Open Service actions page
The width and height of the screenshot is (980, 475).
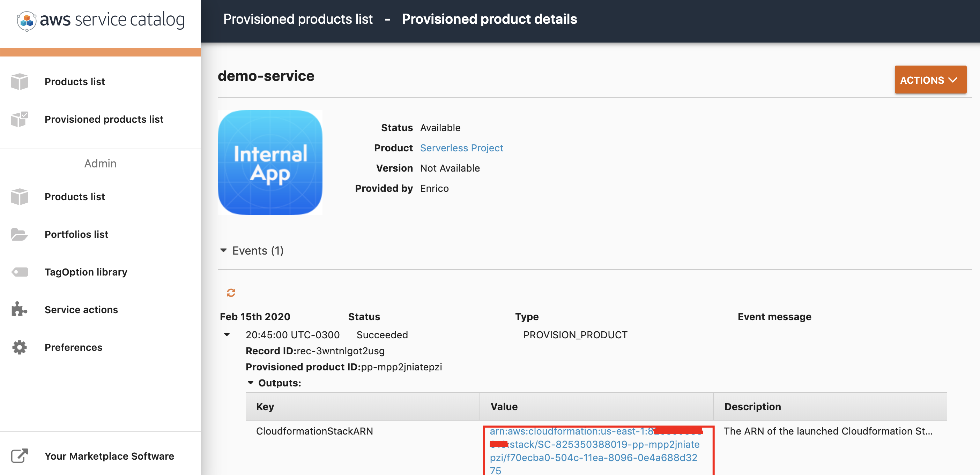click(81, 310)
